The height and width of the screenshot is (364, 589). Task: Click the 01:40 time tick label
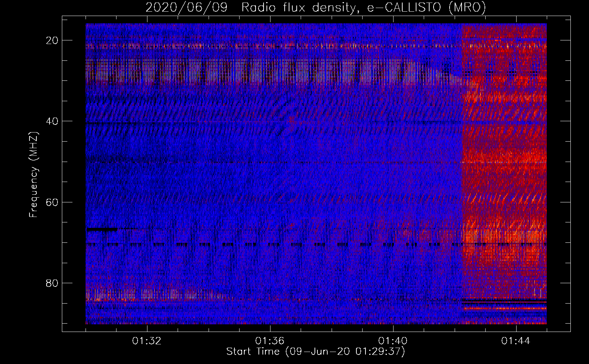tap(393, 341)
